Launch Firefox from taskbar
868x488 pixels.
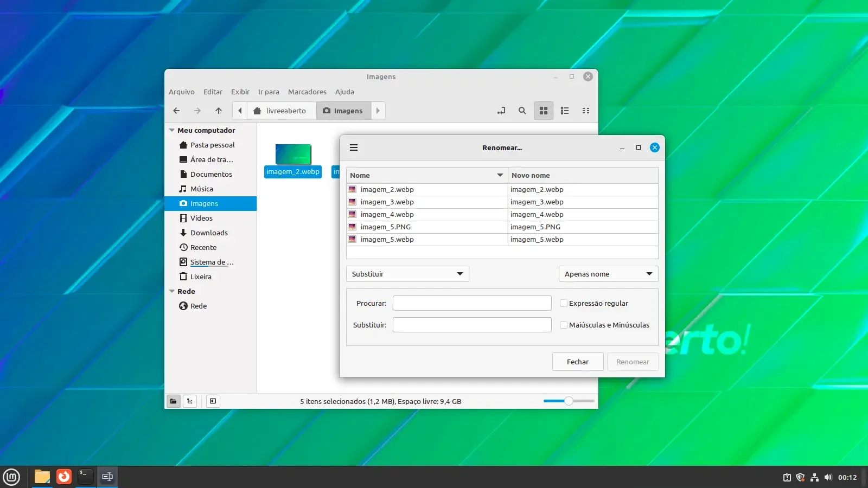[x=64, y=477]
